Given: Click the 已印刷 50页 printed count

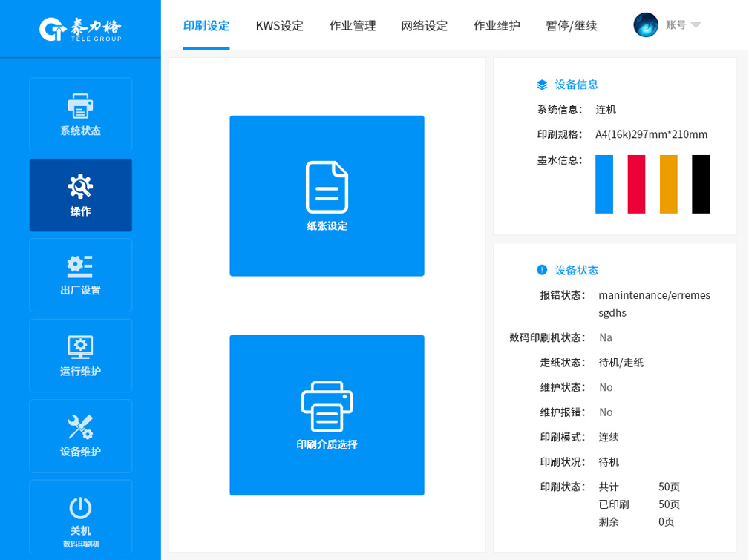Looking at the screenshot, I should tap(639, 504).
